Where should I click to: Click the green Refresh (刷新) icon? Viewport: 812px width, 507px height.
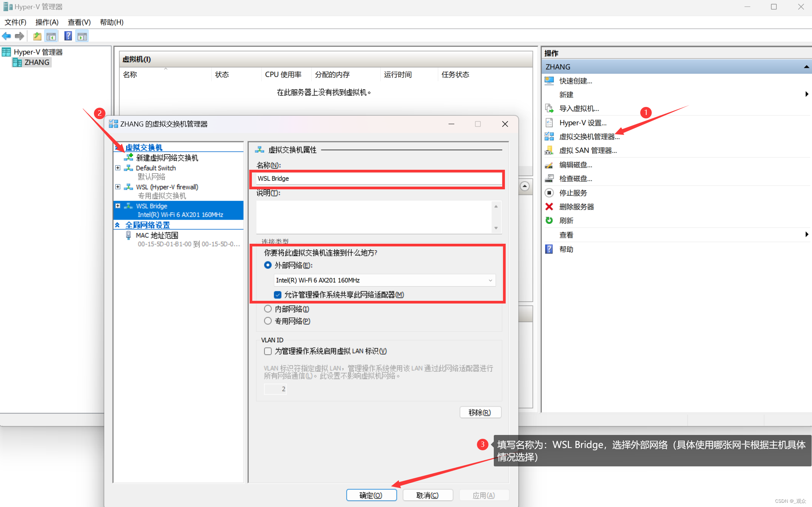pos(549,221)
